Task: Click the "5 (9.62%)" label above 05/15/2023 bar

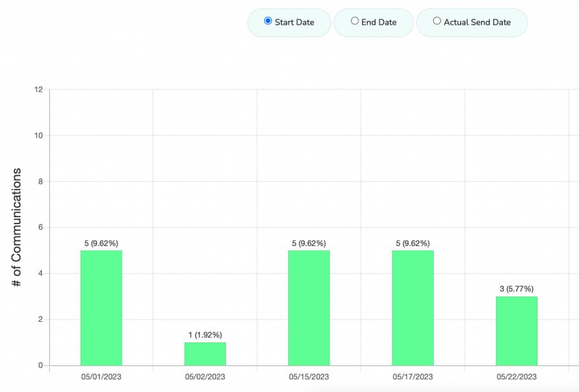Action: (x=309, y=243)
